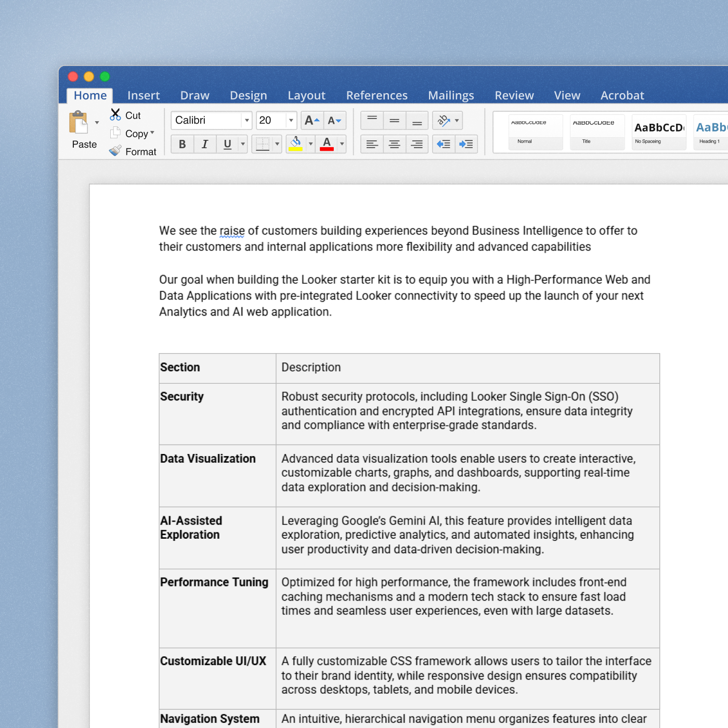Open the View tab
The width and height of the screenshot is (728, 728).
coord(567,96)
